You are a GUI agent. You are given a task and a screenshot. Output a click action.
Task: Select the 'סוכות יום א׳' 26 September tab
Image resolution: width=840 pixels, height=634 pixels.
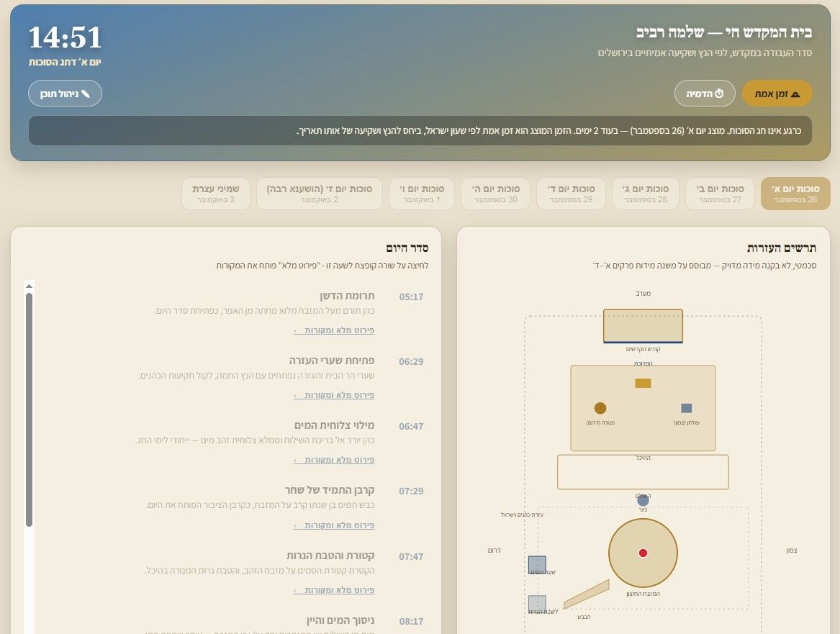point(795,194)
